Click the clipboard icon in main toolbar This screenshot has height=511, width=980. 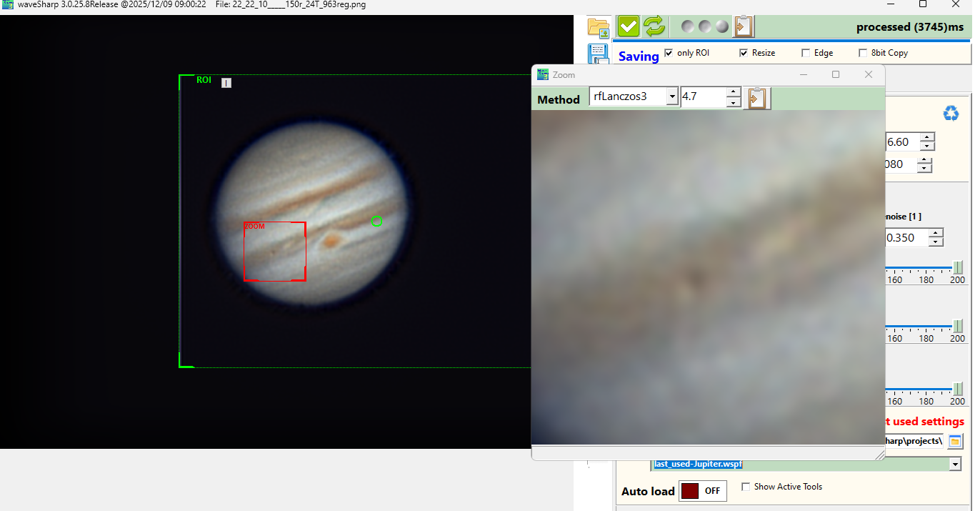pos(744,26)
